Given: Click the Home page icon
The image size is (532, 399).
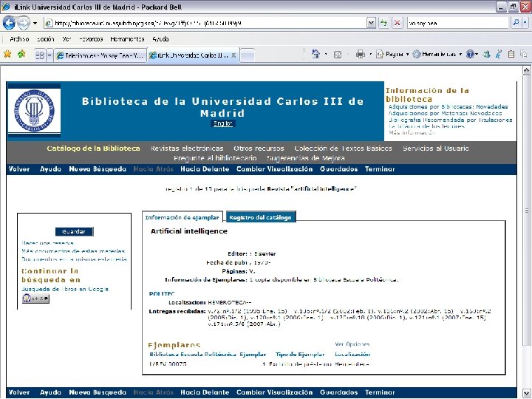Looking at the screenshot, I should click(x=316, y=54).
